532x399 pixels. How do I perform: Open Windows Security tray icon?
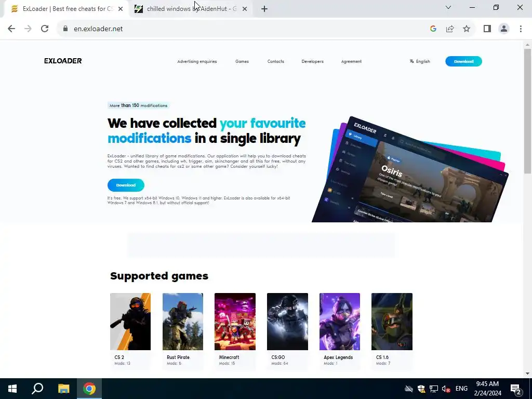point(421,389)
